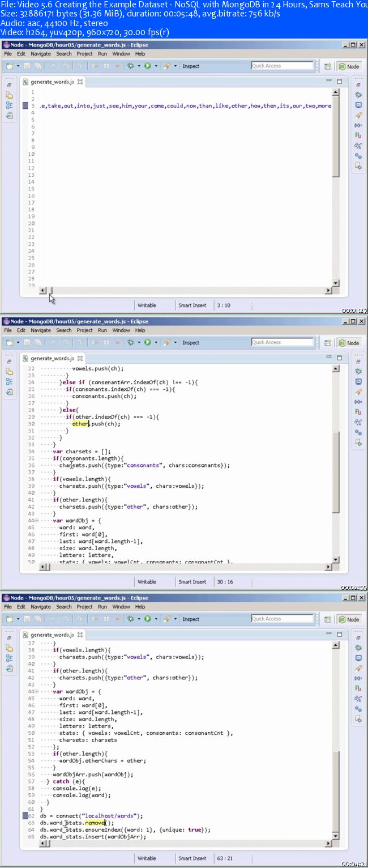Open the Project menu in the middle Eclipse window

[84, 330]
